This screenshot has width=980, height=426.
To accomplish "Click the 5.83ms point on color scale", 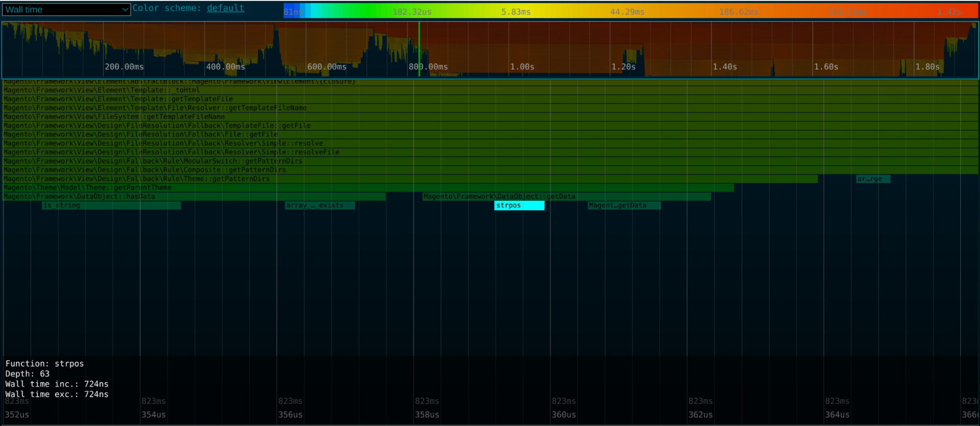I will point(516,12).
